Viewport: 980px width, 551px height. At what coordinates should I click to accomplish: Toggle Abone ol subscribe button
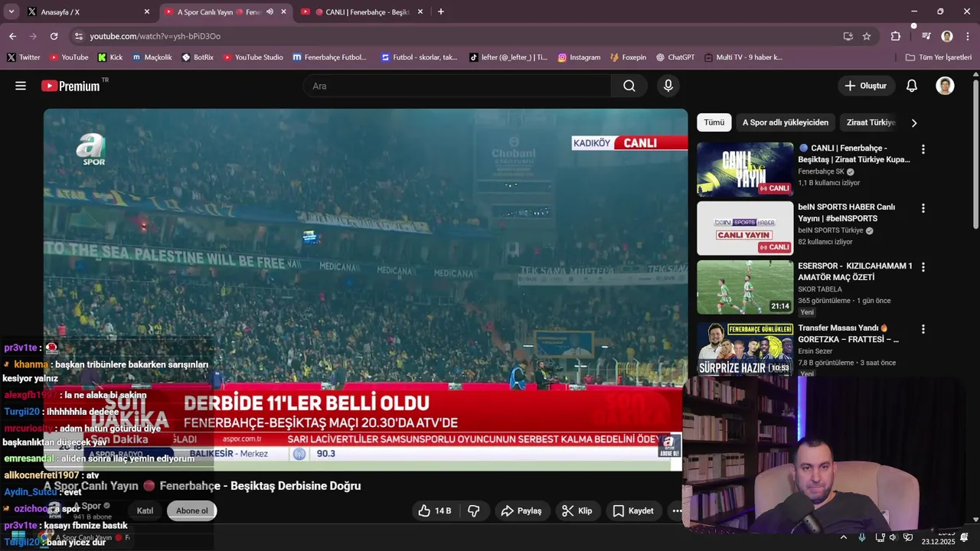(x=192, y=510)
